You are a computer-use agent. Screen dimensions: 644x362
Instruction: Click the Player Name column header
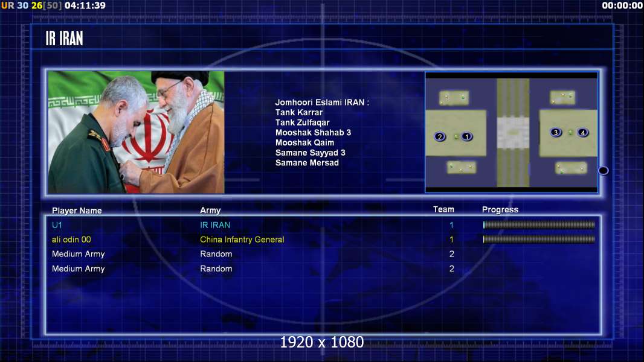click(x=77, y=211)
